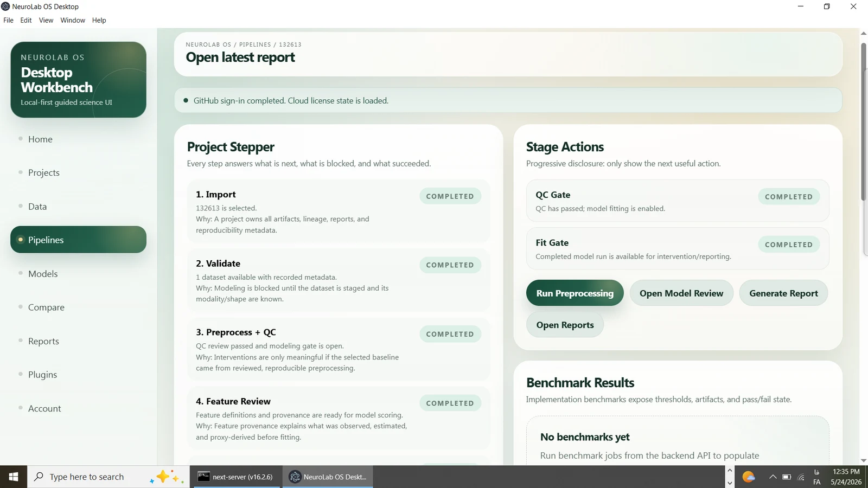Select the Pipelines sidebar item
The image size is (868, 488).
78,240
